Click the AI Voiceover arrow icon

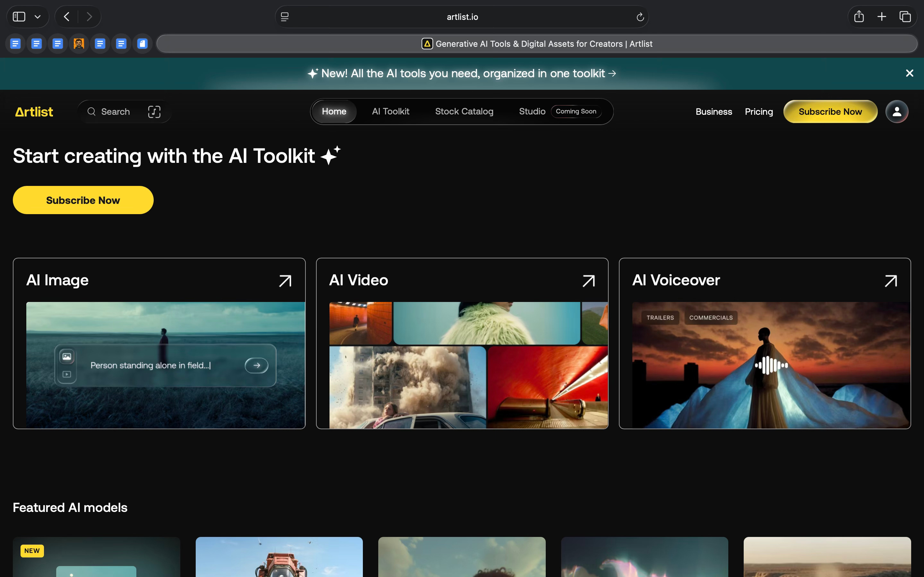891,281
